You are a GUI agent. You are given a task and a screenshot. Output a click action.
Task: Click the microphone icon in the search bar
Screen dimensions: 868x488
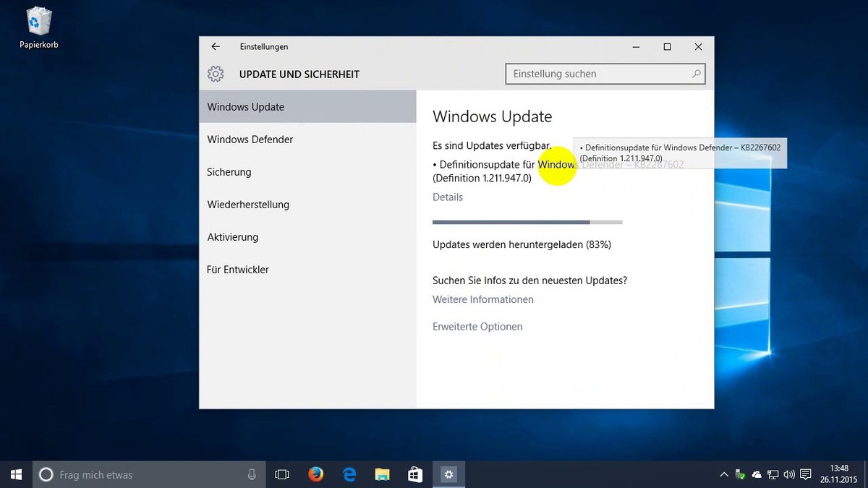coord(251,474)
